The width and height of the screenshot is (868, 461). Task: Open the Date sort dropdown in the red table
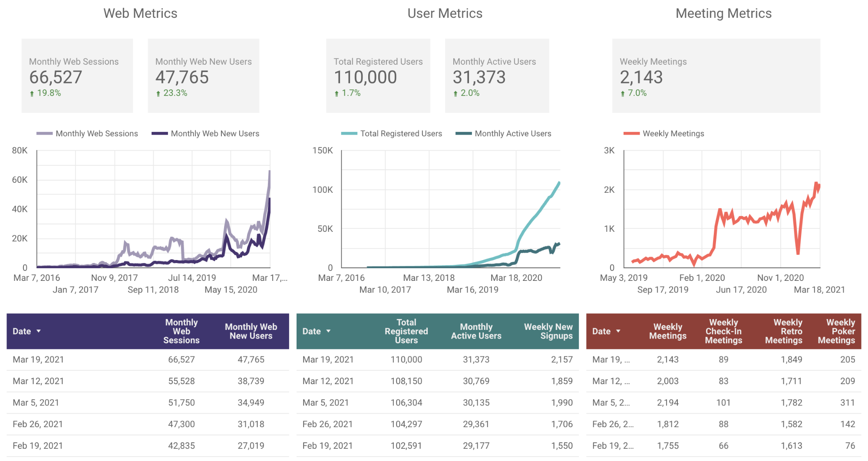[x=617, y=331]
